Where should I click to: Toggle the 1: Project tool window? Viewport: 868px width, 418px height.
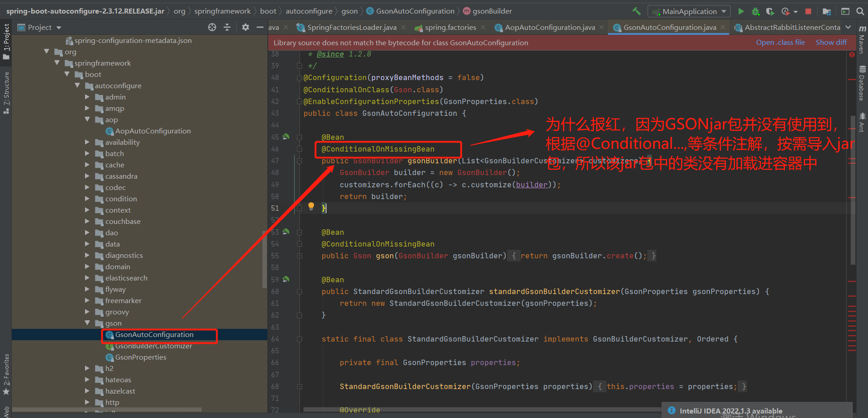click(x=6, y=42)
